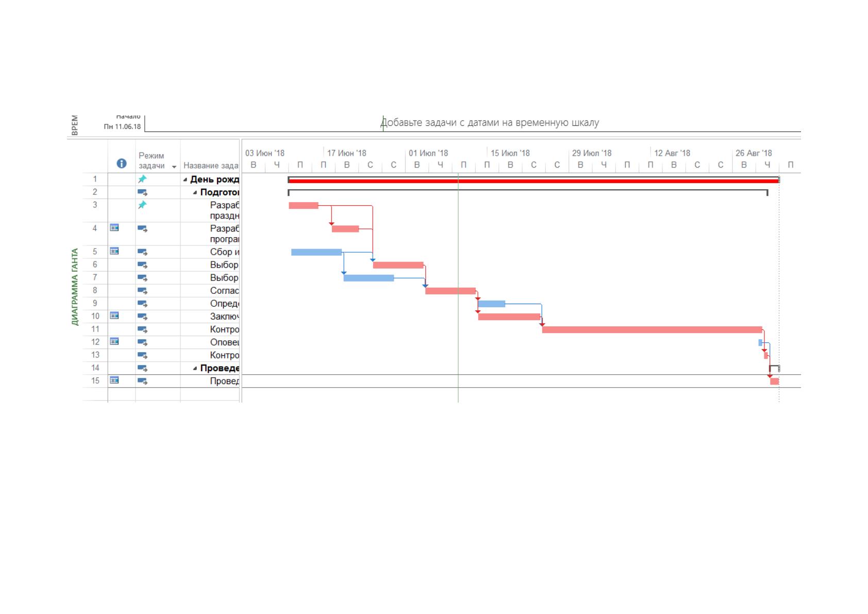Click the 01 Июл '18 timescale header
Viewport: 868px width, 614px height.
428,153
